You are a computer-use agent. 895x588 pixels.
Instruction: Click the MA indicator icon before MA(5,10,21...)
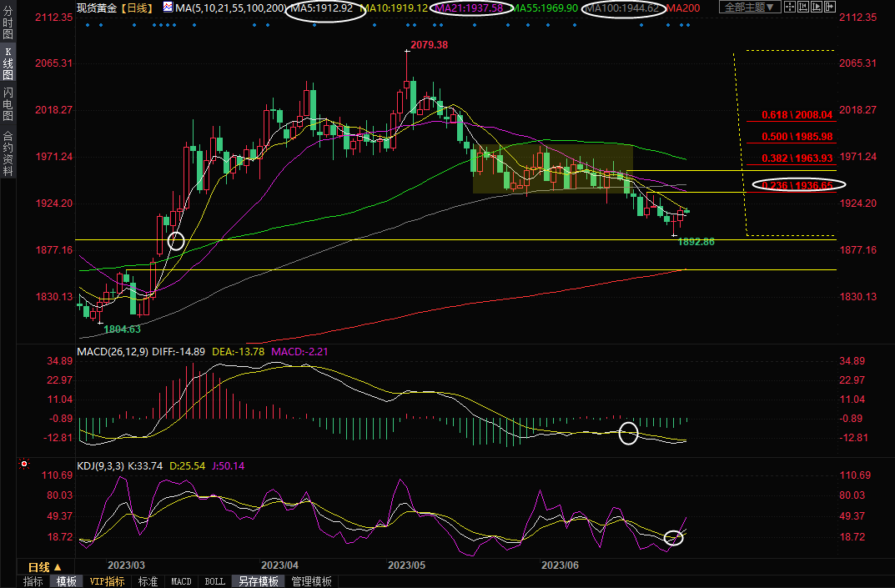coord(168,8)
